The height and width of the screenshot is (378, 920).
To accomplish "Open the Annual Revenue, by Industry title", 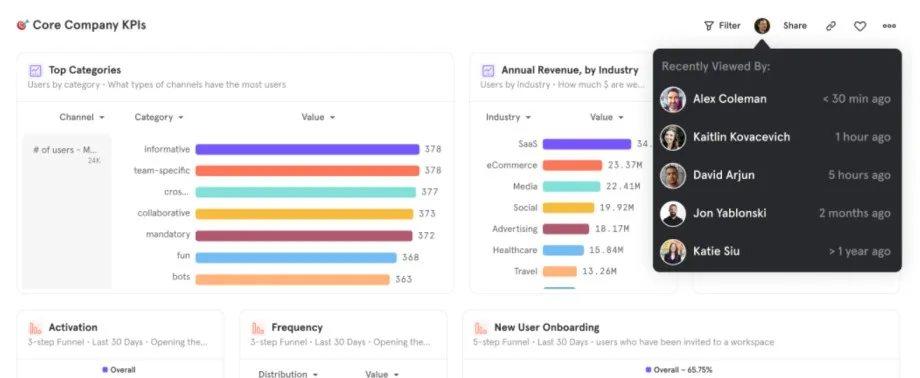I will click(570, 70).
